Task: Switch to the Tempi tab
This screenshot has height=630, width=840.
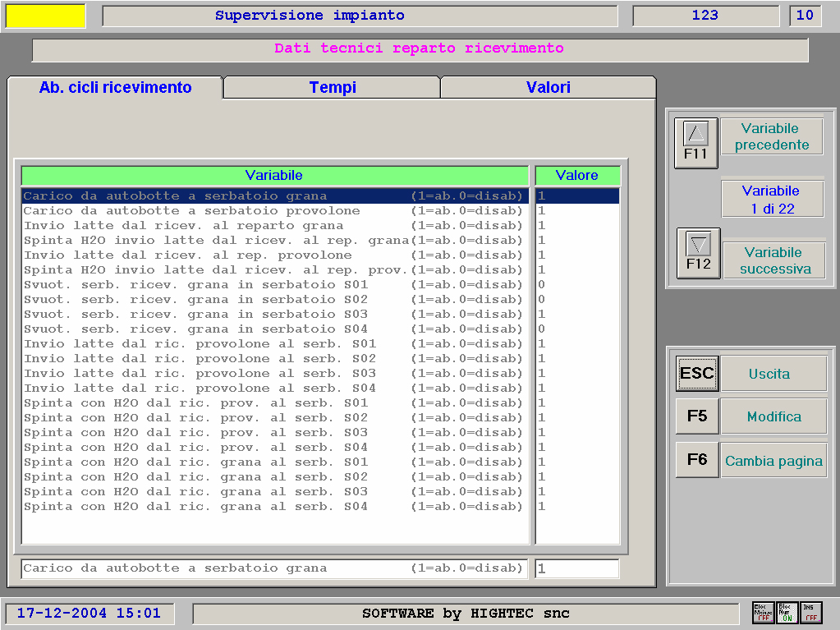Action: click(333, 87)
